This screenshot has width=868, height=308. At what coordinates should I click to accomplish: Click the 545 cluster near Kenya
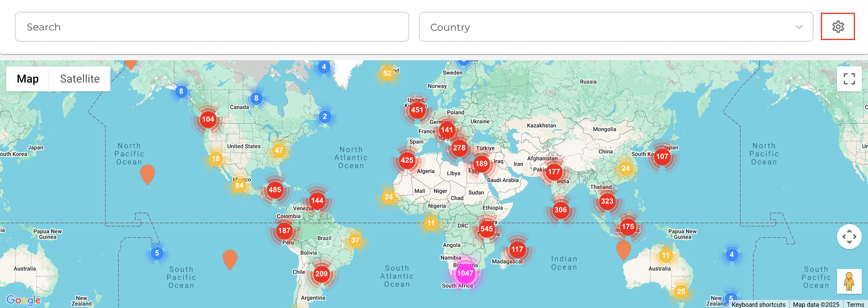[x=486, y=229]
